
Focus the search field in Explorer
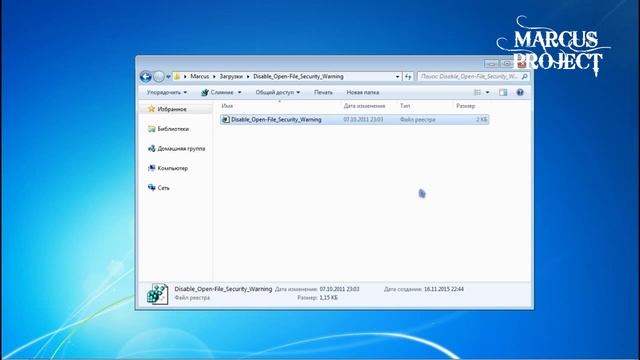[469, 76]
